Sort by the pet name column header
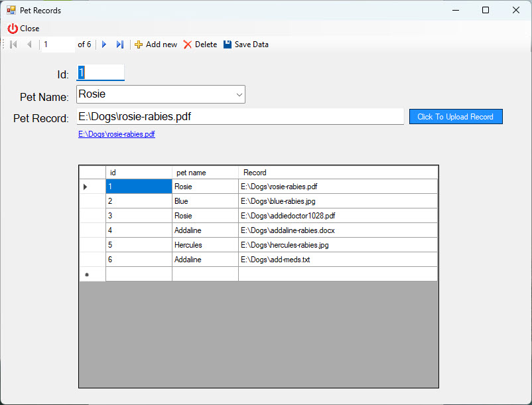532x405 pixels. [x=205, y=173]
